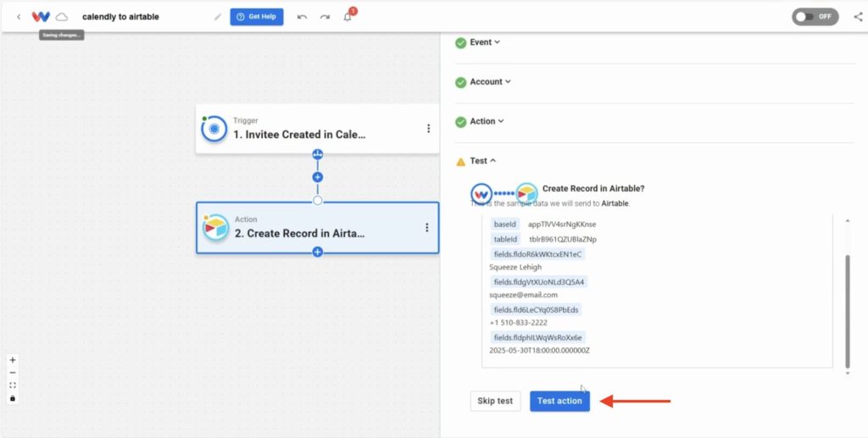Click the baseId field tag
The width and height of the screenshot is (868, 438).
click(x=505, y=224)
